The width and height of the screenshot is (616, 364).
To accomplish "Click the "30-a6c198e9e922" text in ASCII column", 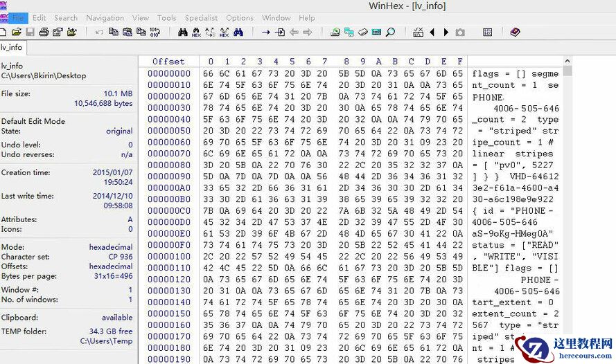I will click(x=513, y=199).
